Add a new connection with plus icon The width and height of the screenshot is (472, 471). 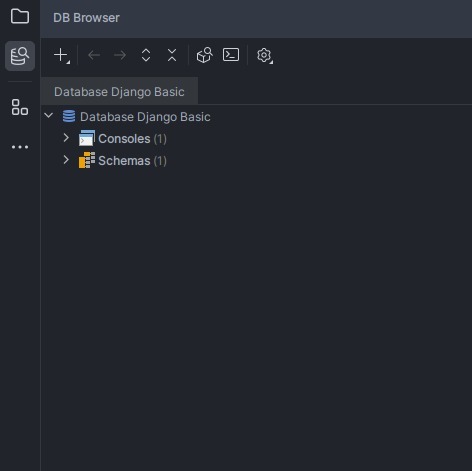point(62,55)
